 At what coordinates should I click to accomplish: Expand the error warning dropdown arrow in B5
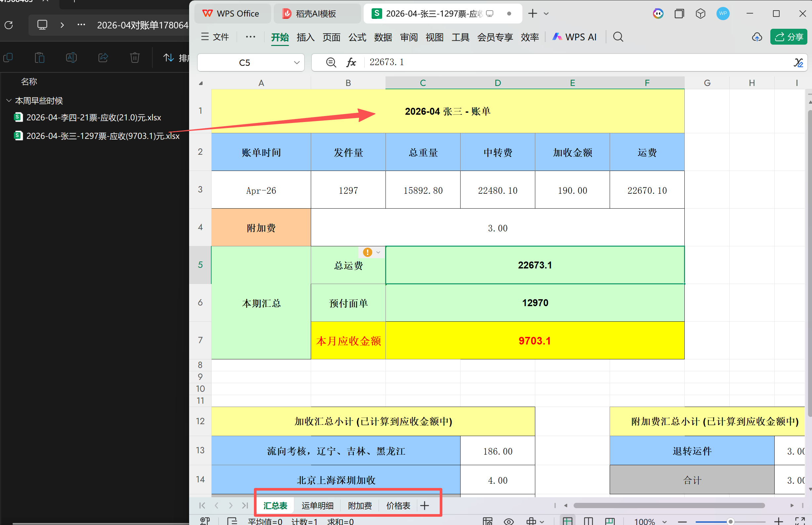[x=378, y=252]
